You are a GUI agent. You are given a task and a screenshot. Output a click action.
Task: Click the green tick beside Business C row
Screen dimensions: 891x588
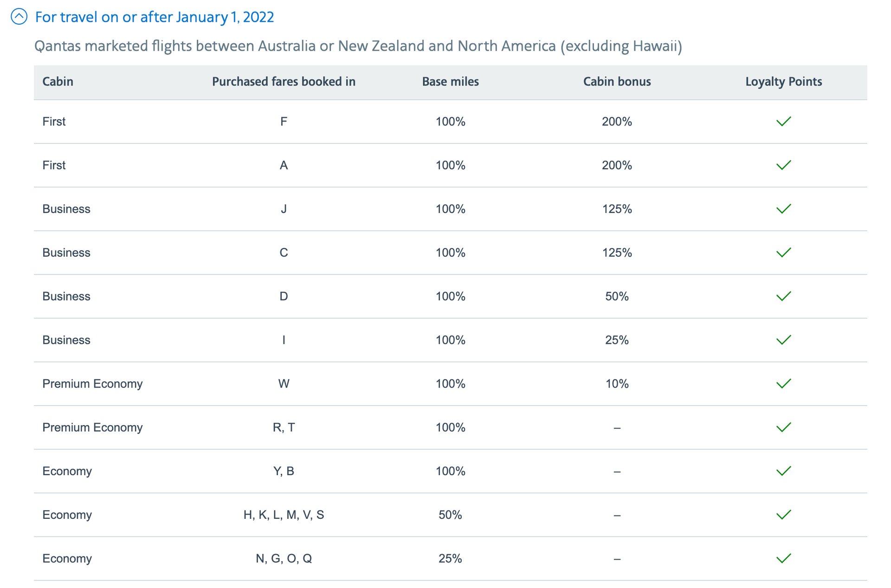click(x=783, y=252)
